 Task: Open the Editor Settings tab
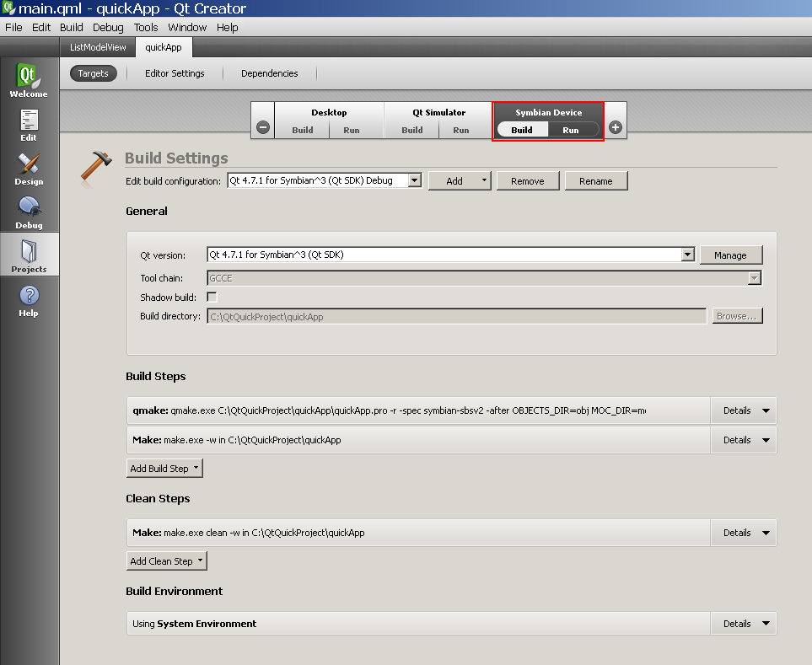[x=175, y=73]
